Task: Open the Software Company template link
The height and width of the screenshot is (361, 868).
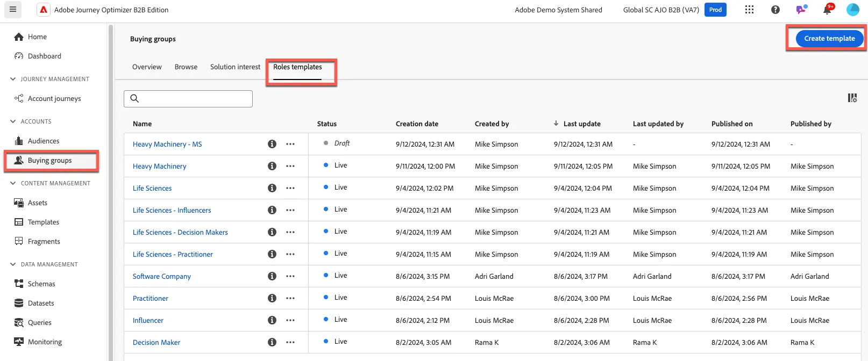Action: 162,276
